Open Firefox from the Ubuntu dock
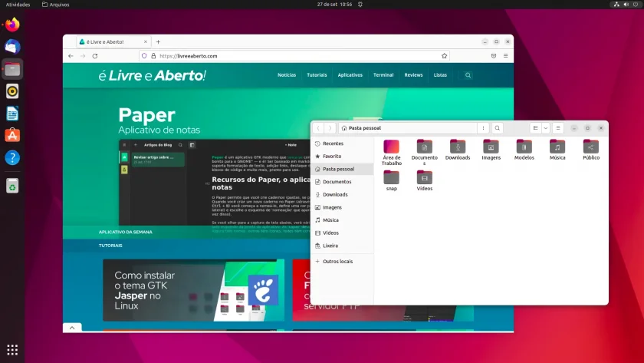 [12, 25]
